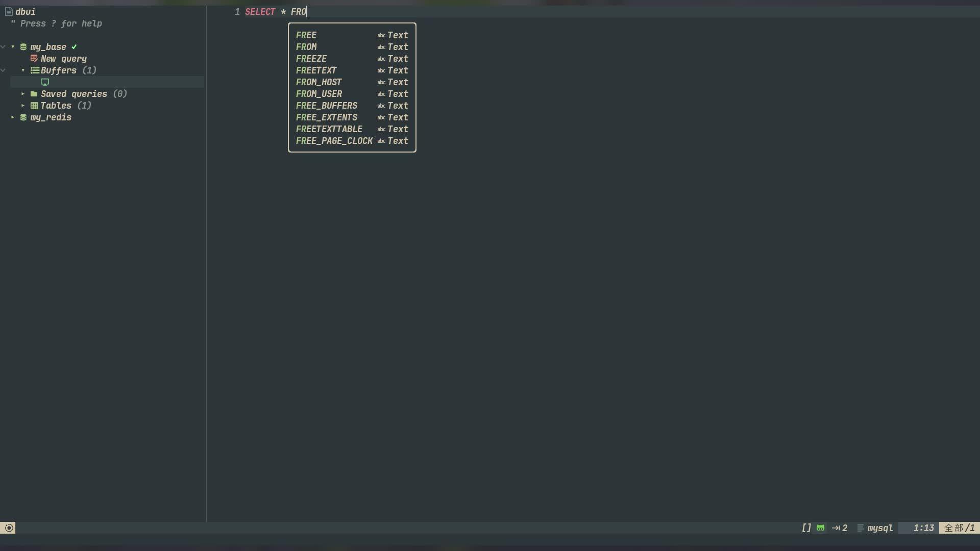
Task: Collapse the Buffers section arrow
Action: coord(23,70)
